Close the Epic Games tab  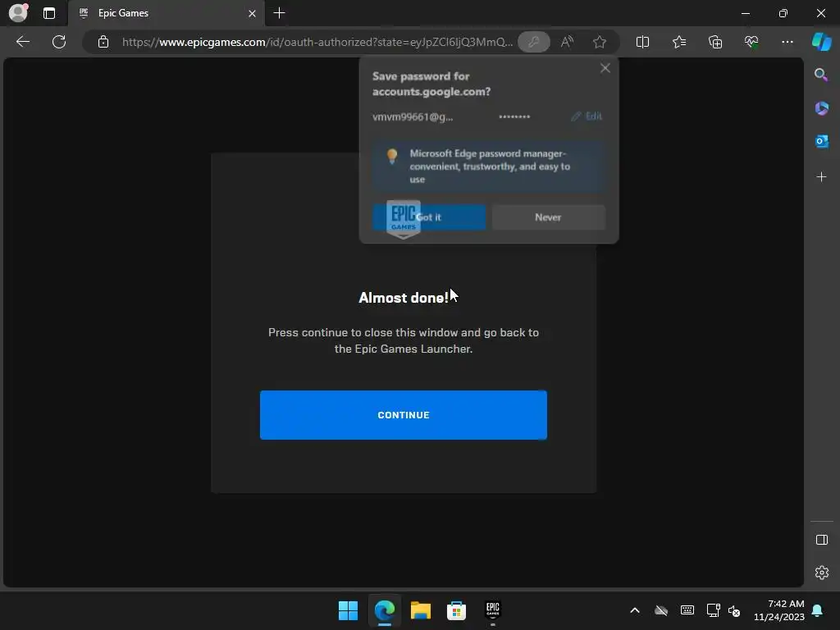[x=252, y=13]
